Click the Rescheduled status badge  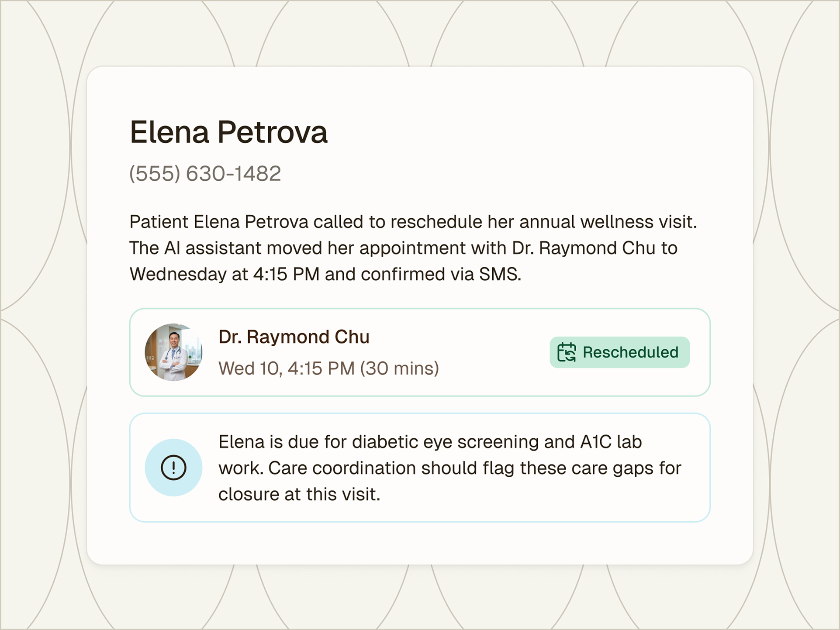[x=620, y=352]
